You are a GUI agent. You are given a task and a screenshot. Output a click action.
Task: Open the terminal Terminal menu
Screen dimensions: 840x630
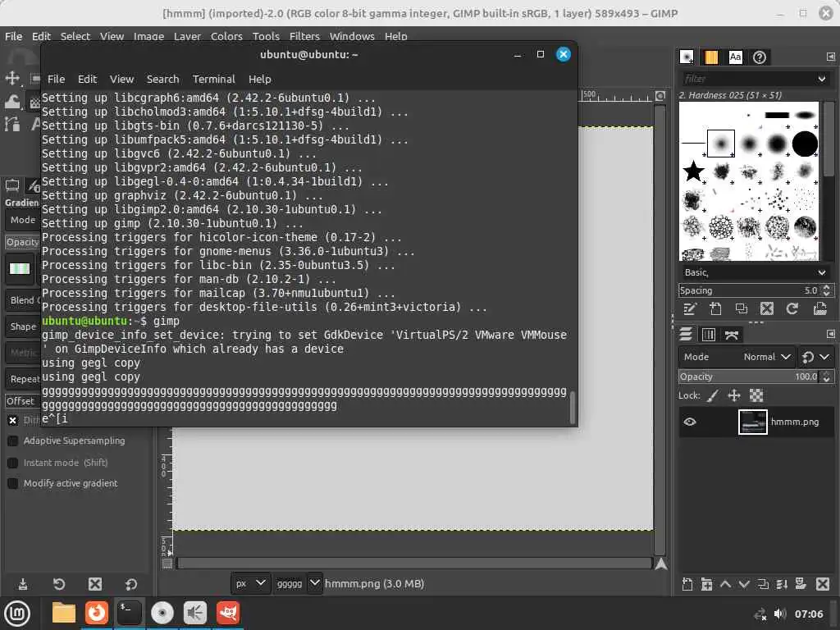click(214, 79)
